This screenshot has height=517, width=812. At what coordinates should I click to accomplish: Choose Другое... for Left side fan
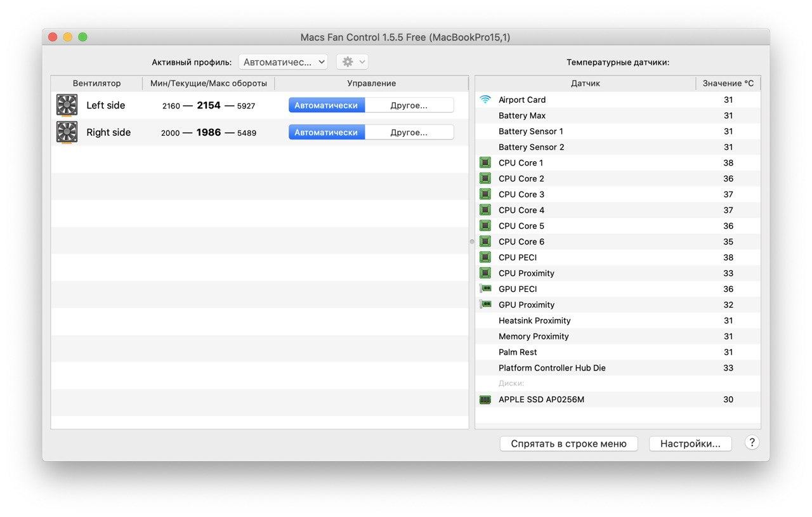[409, 105]
